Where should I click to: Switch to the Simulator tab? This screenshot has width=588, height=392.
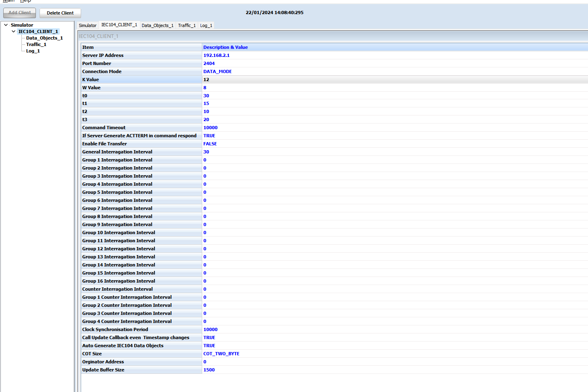[x=88, y=25]
